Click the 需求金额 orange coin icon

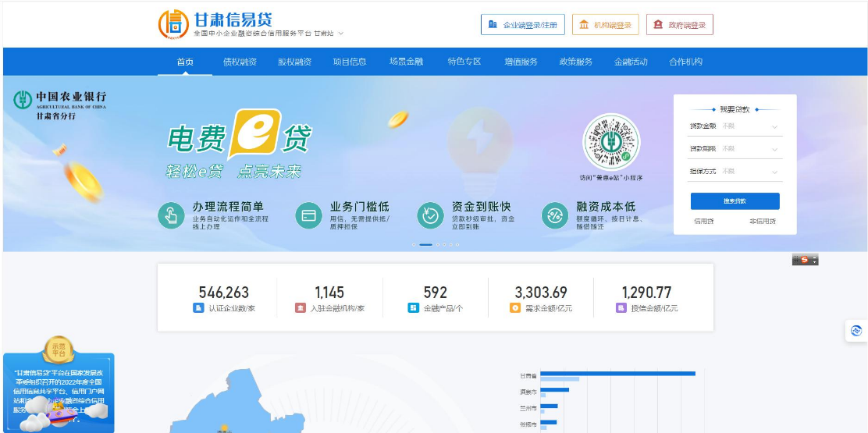coord(515,308)
